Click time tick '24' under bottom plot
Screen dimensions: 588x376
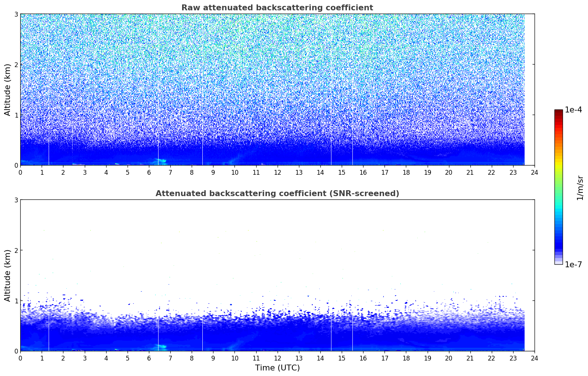(x=535, y=358)
